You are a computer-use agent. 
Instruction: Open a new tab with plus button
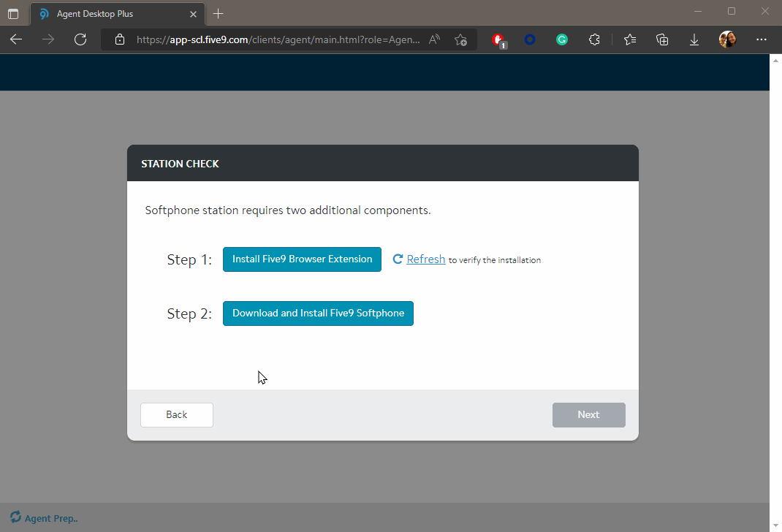218,14
